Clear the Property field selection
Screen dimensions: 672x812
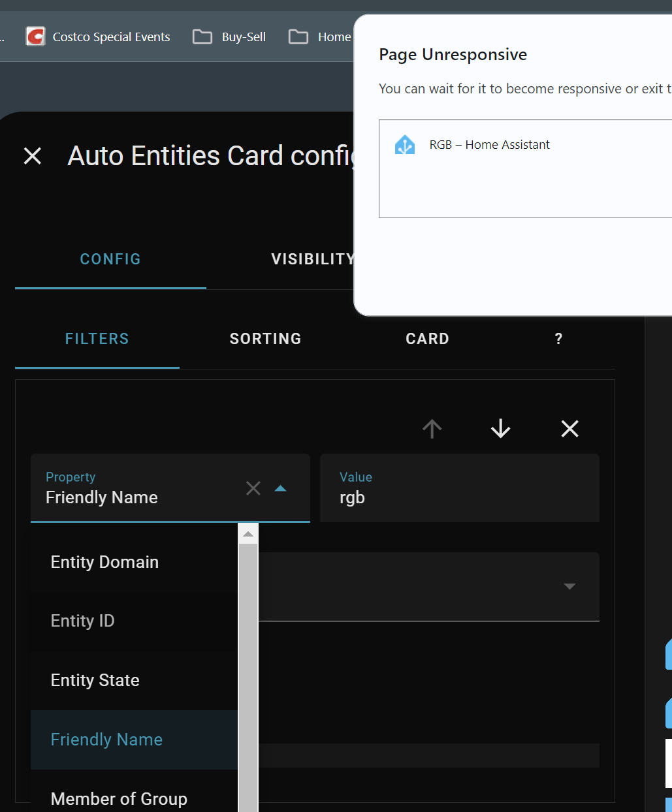[x=253, y=488]
